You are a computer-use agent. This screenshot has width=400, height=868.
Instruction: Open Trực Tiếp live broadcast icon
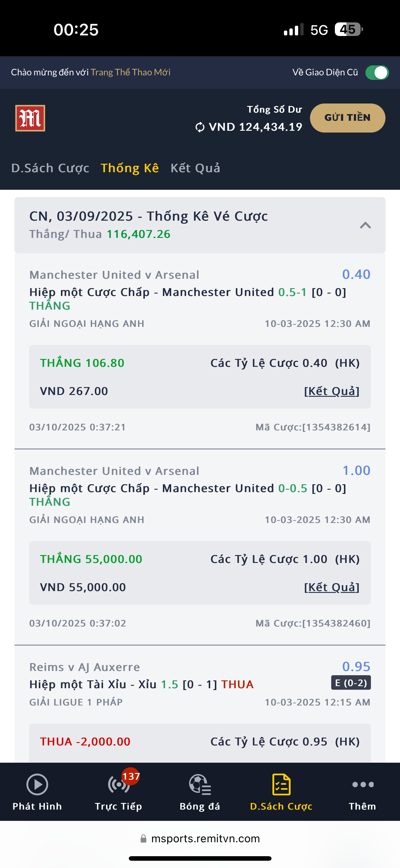click(118, 784)
